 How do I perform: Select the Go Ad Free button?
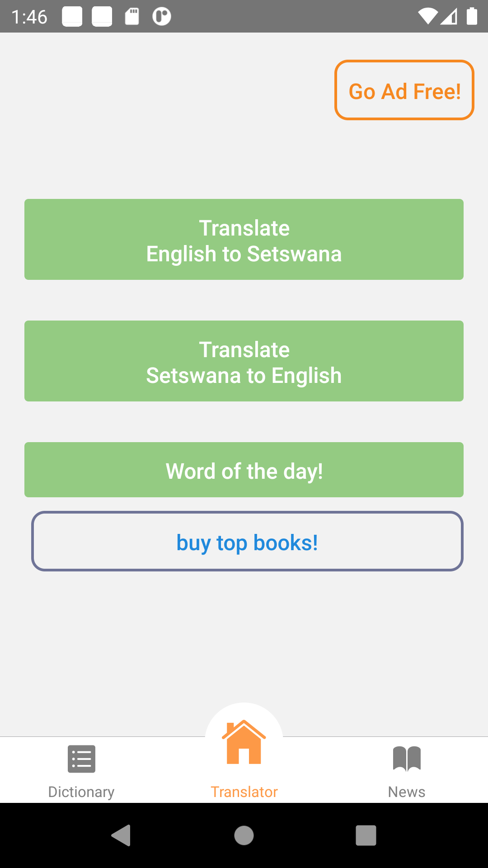coord(404,90)
